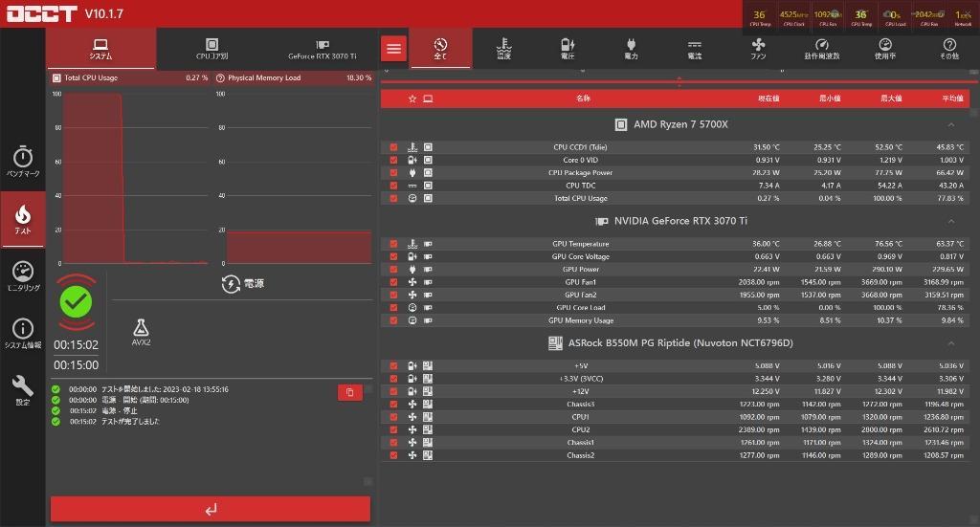Viewport: 980px width, 527px height.
Task: Collapse the AMD Ryzen 7 5700X group
Action: (950, 125)
